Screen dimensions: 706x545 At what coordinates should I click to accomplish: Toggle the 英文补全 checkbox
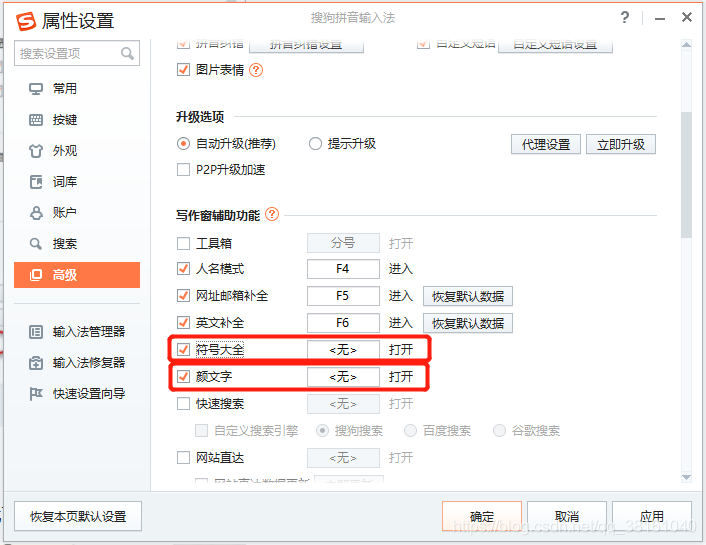coord(183,323)
